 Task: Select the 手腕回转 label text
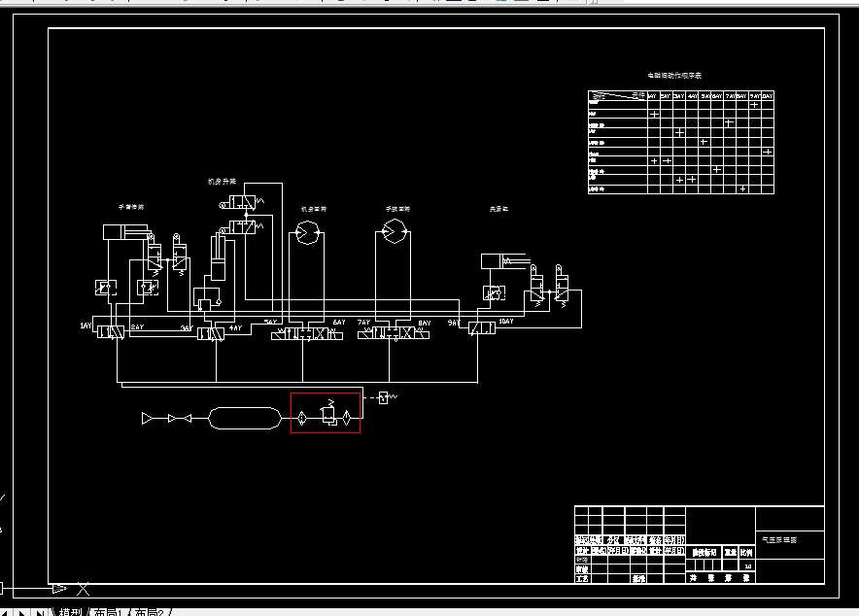pyautogui.click(x=397, y=209)
